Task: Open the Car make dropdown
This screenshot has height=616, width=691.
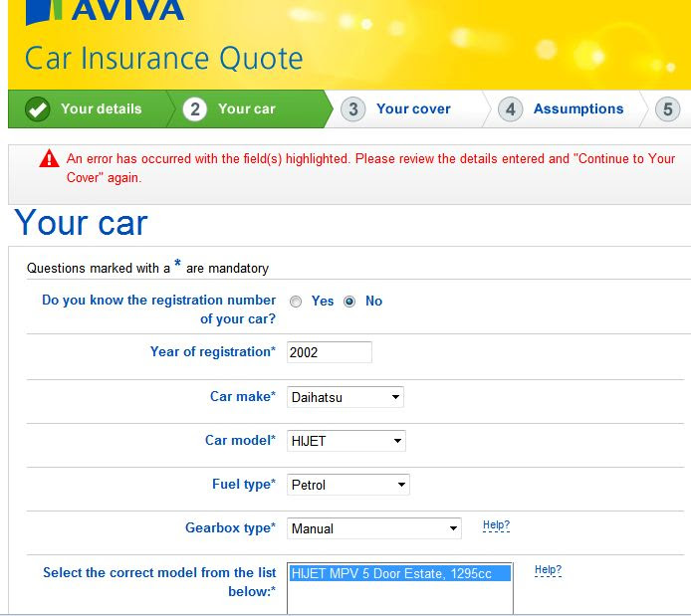Action: tap(345, 397)
